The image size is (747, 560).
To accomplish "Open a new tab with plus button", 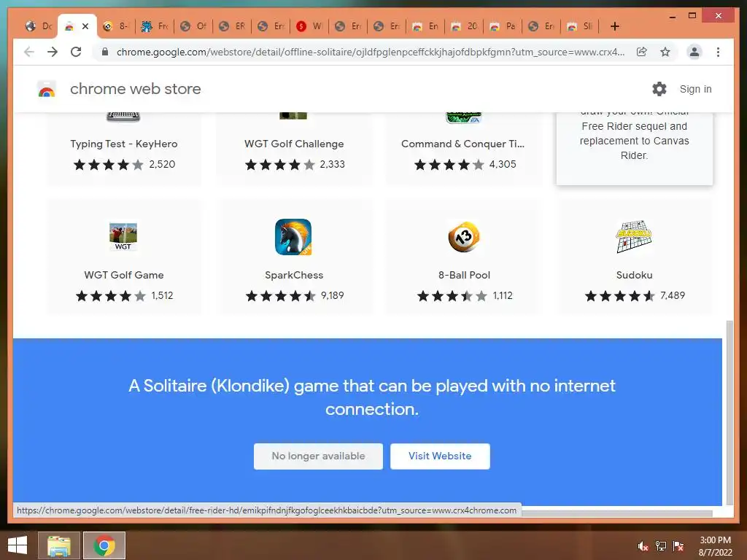I will [x=614, y=26].
